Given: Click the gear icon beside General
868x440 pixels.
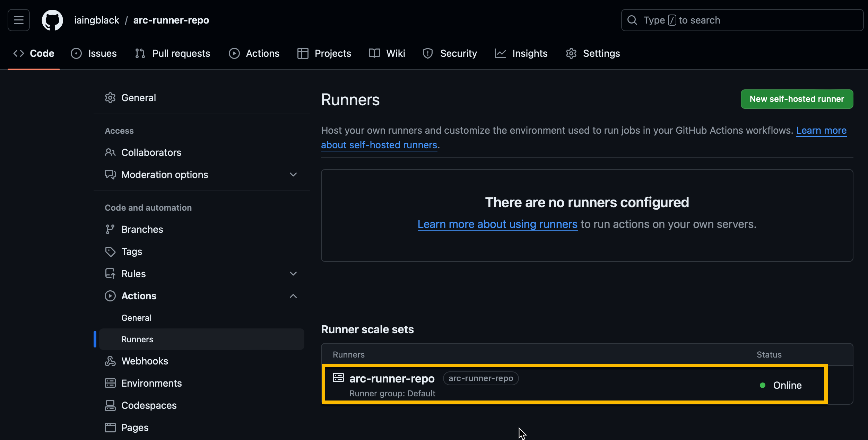Looking at the screenshot, I should (x=110, y=98).
